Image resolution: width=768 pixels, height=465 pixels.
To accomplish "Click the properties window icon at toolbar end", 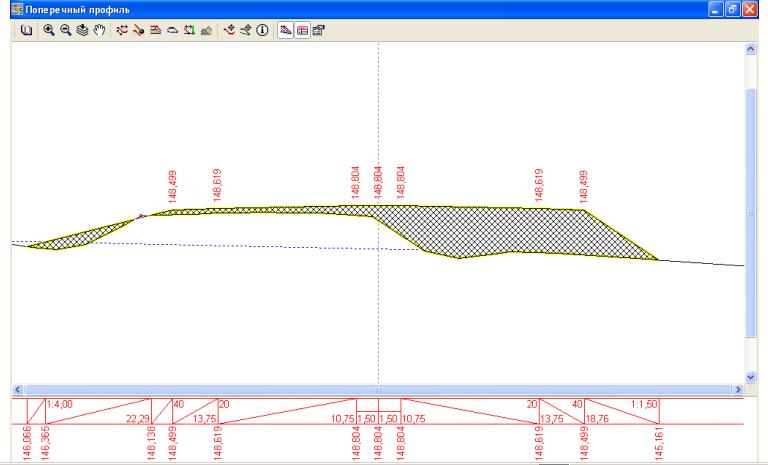I will pyautogui.click(x=318, y=31).
